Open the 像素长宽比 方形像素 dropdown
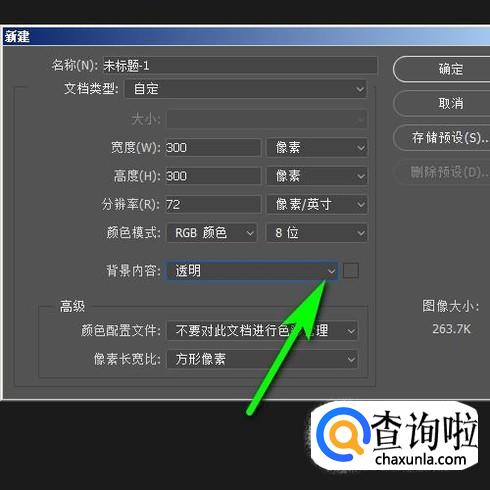490x490 pixels. coord(262,359)
